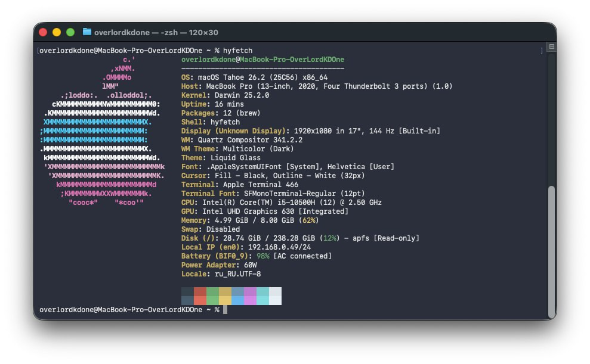Click the 'Shell: hyfetch' line

[211, 122]
